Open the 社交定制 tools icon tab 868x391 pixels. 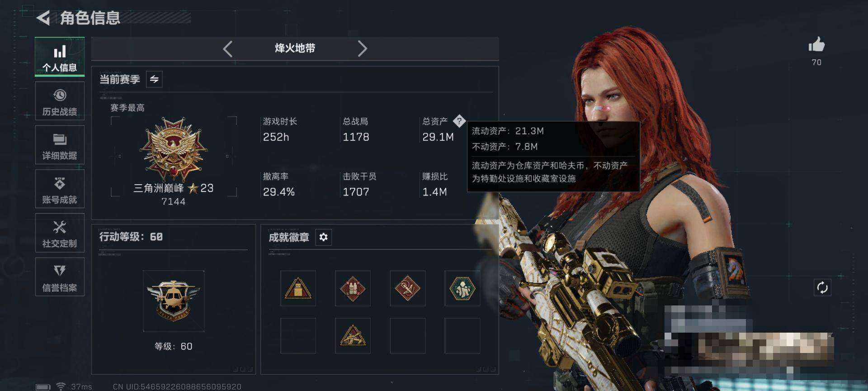tap(60, 233)
